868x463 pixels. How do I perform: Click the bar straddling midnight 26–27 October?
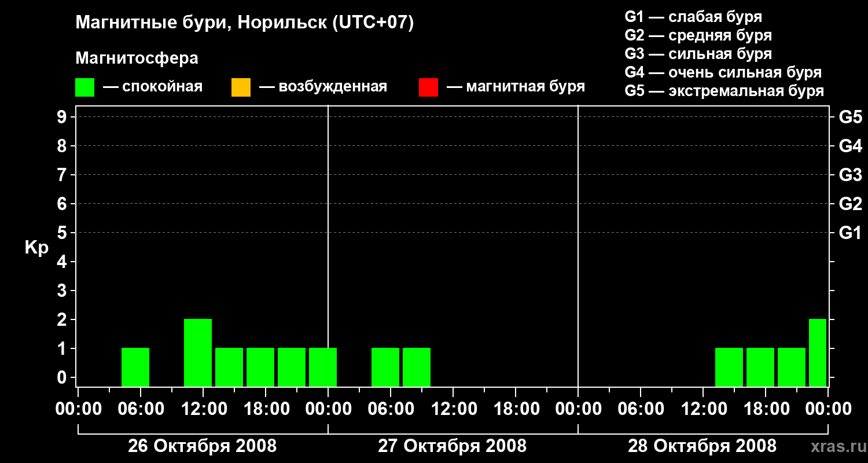[323, 367]
